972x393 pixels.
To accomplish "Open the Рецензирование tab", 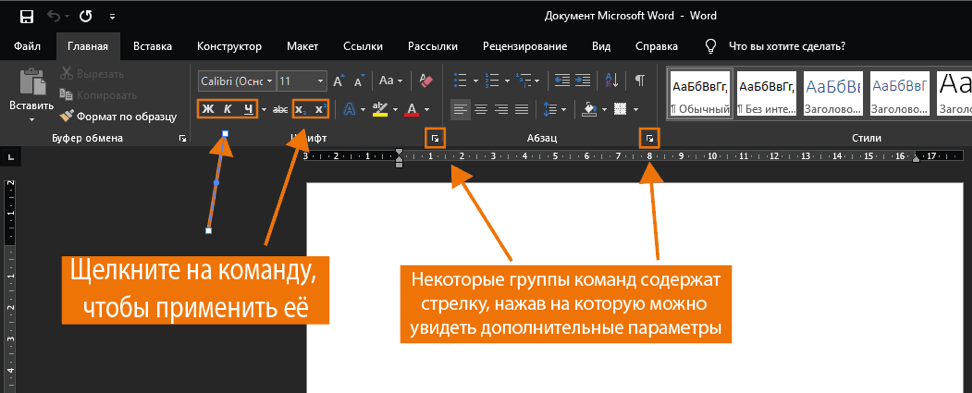I will (525, 46).
